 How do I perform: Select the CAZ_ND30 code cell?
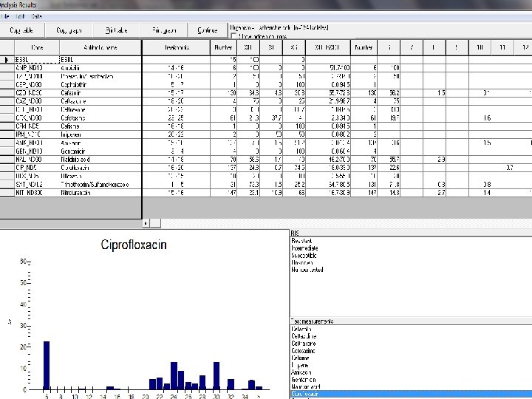[37, 101]
